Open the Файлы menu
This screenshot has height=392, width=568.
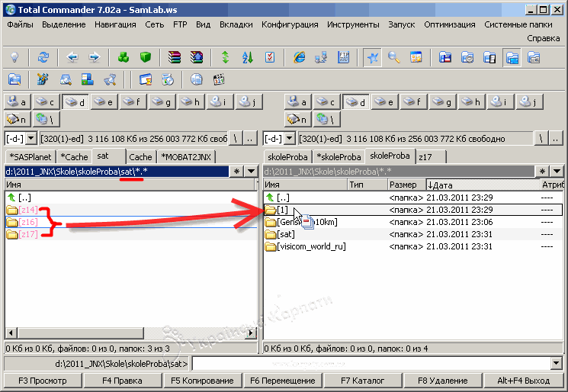coord(20,24)
